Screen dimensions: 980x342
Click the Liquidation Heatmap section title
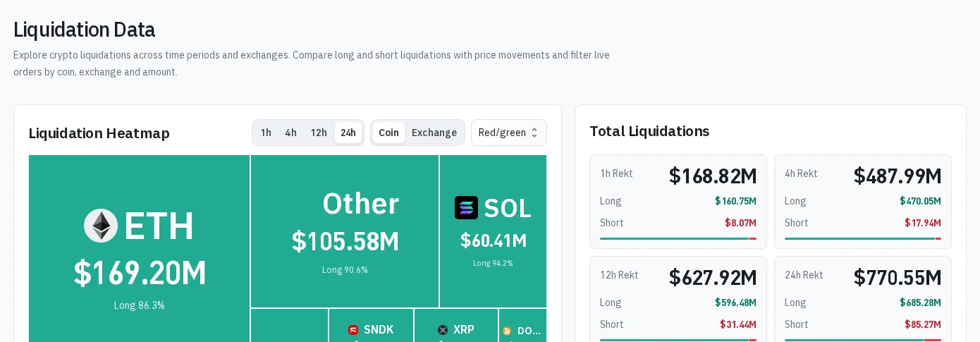tap(99, 133)
